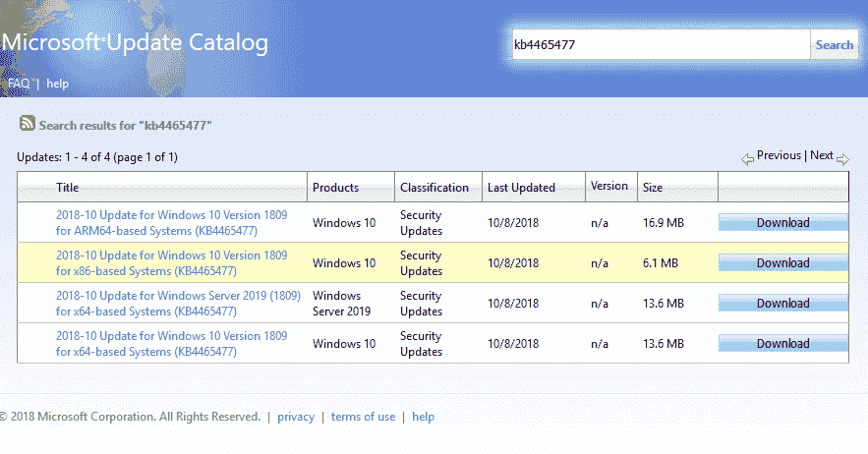The image size is (868, 454).
Task: Open the help link in header
Action: click(58, 84)
